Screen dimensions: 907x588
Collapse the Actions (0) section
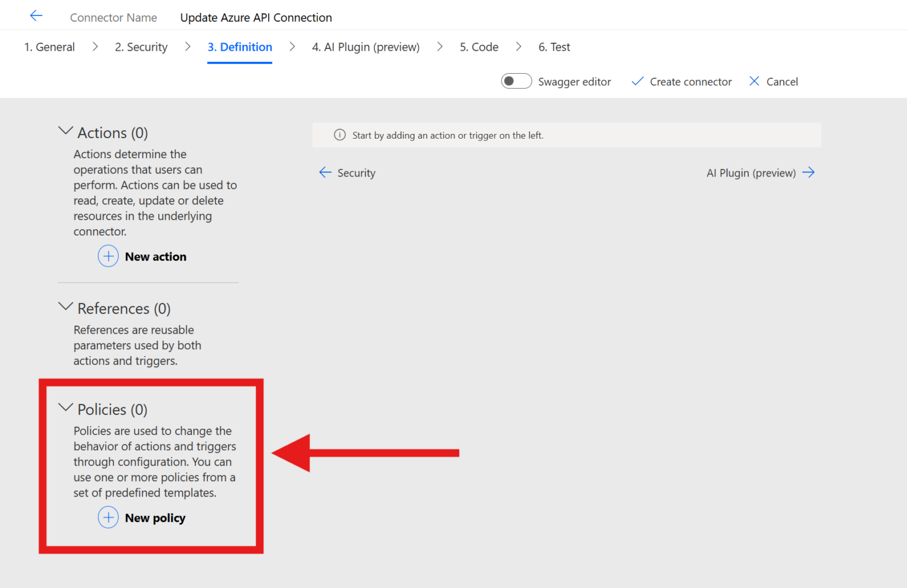click(x=66, y=131)
